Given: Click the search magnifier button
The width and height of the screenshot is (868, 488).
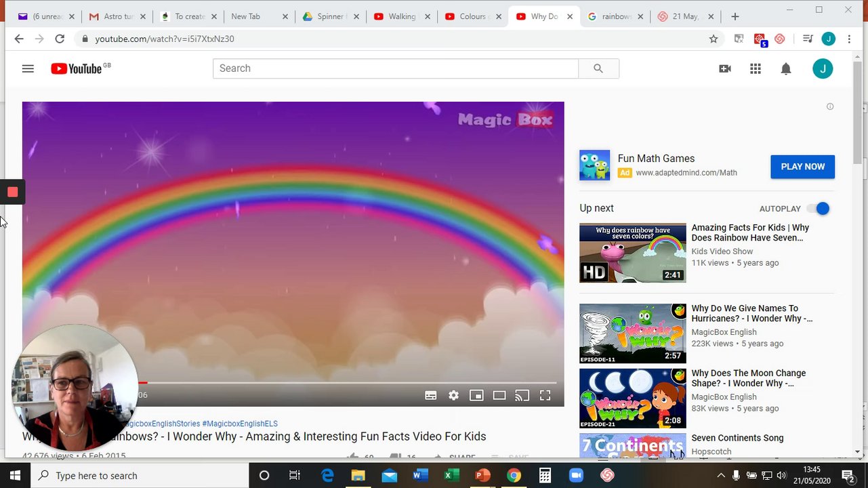Looking at the screenshot, I should (598, 68).
